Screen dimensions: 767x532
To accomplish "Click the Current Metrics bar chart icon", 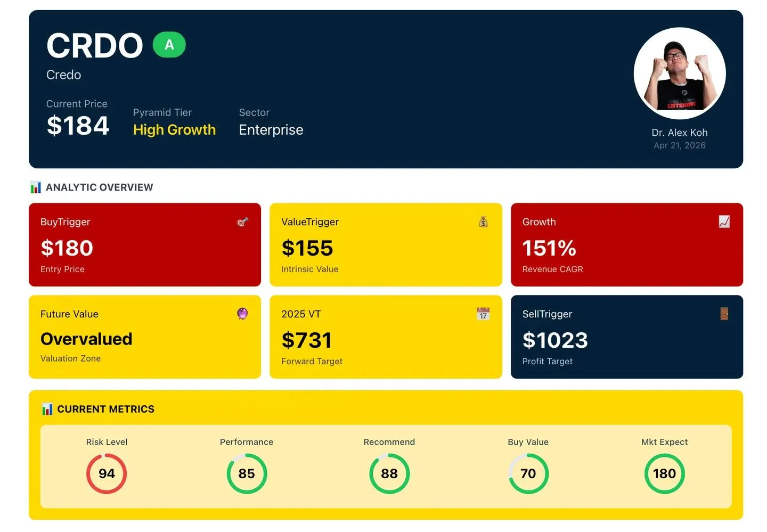I will point(47,409).
